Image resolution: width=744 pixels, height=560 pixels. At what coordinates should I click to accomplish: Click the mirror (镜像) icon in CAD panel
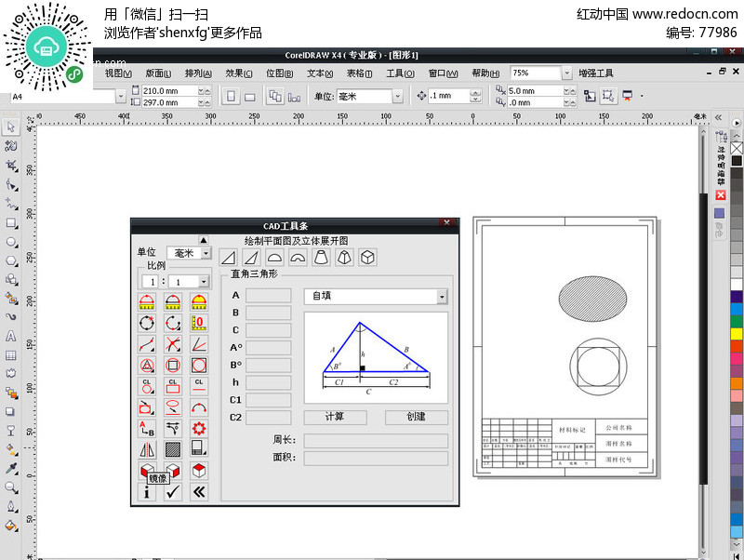pyautogui.click(x=147, y=449)
